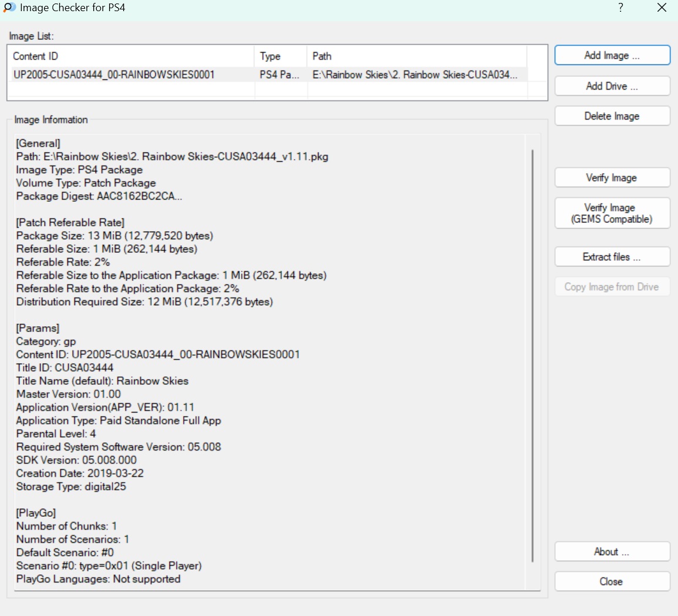Click 'Number of Scenarios: 1' line
The height and width of the screenshot is (616, 678).
coord(73,539)
